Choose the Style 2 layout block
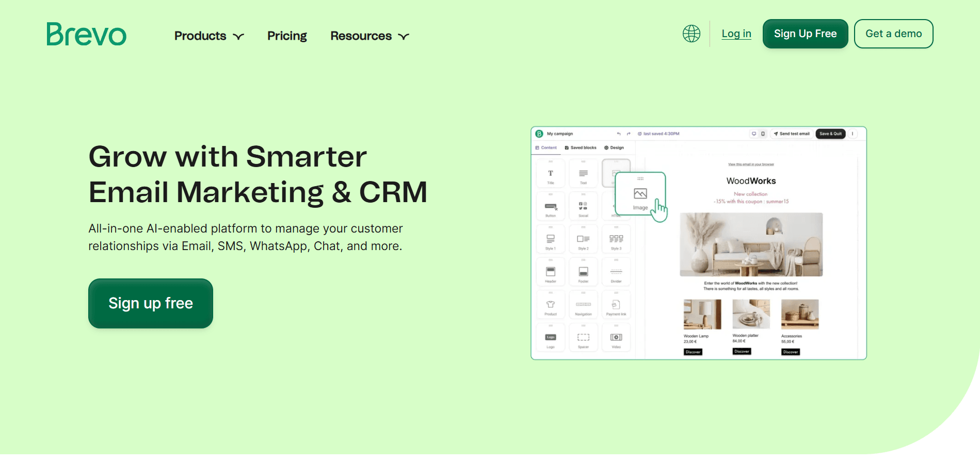Image resolution: width=980 pixels, height=462 pixels. pos(583,239)
